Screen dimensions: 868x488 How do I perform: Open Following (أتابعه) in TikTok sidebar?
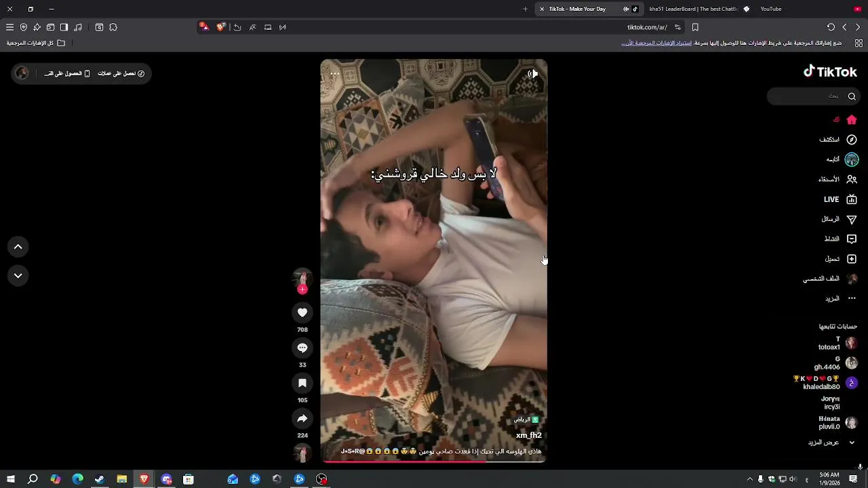842,159
